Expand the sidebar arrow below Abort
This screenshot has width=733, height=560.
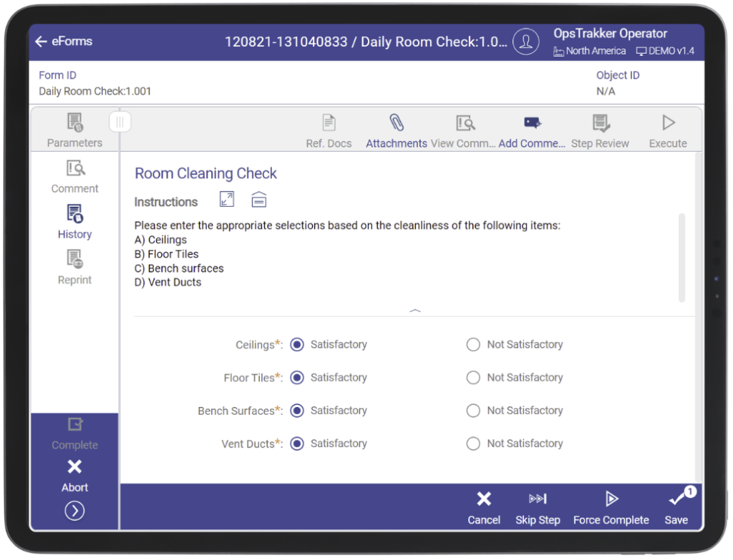tap(74, 510)
